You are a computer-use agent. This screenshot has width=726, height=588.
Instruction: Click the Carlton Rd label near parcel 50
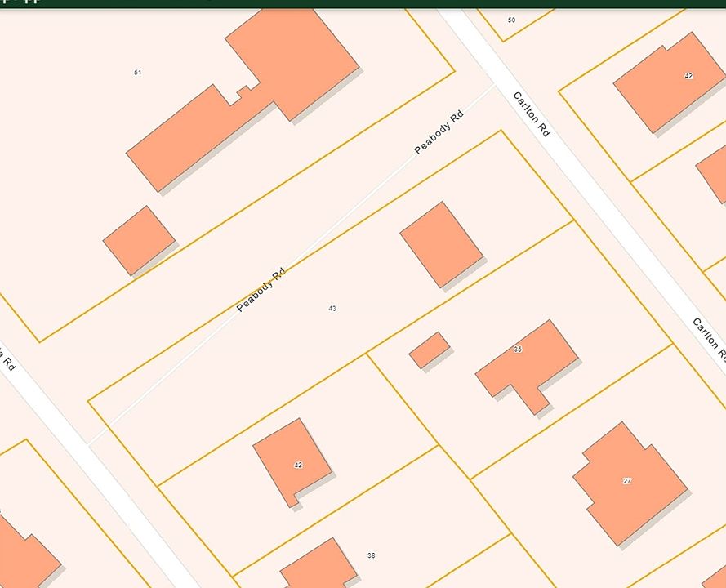coord(531,114)
